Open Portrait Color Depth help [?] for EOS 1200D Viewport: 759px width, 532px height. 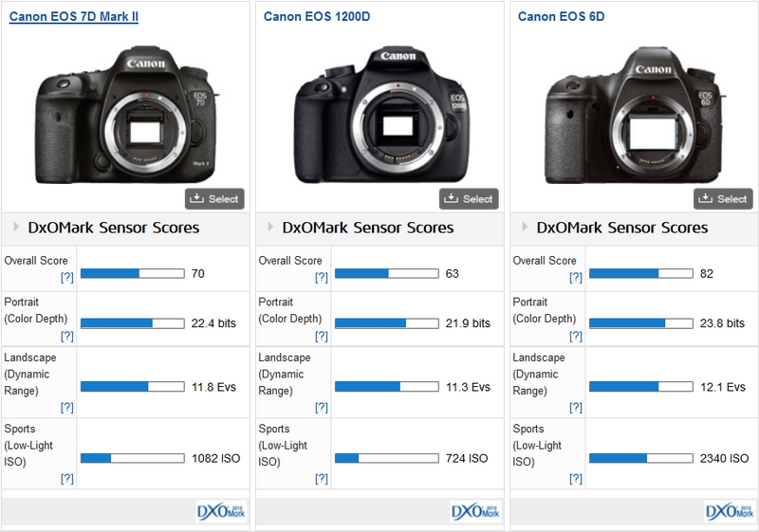tap(322, 336)
